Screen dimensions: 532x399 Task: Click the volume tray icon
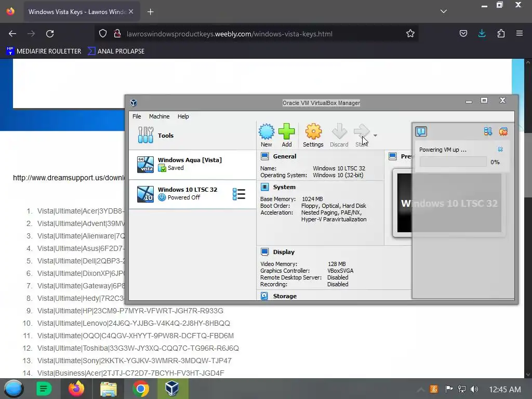pyautogui.click(x=474, y=389)
